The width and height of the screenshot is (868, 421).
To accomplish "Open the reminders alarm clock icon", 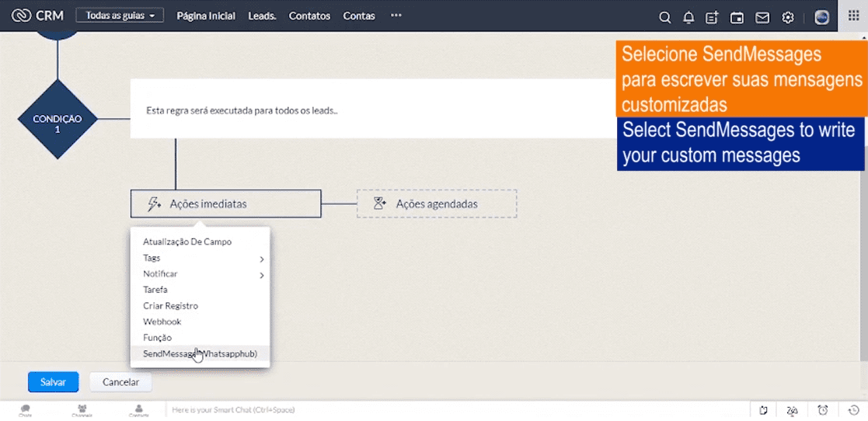I will [823, 410].
